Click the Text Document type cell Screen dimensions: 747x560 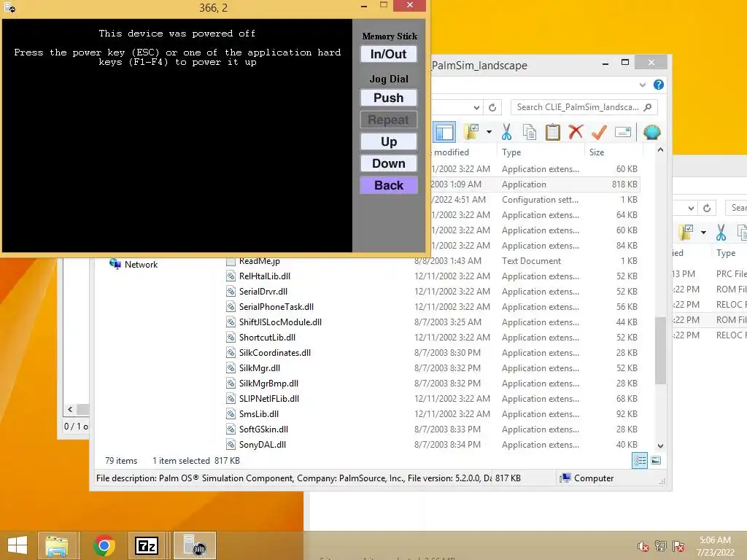[531, 261]
